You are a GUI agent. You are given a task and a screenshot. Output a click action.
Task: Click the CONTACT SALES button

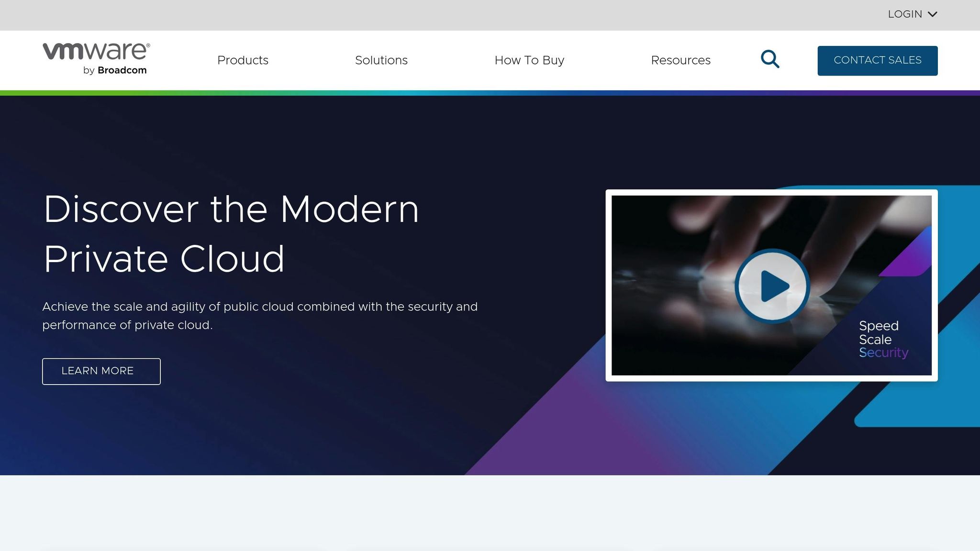877,60
